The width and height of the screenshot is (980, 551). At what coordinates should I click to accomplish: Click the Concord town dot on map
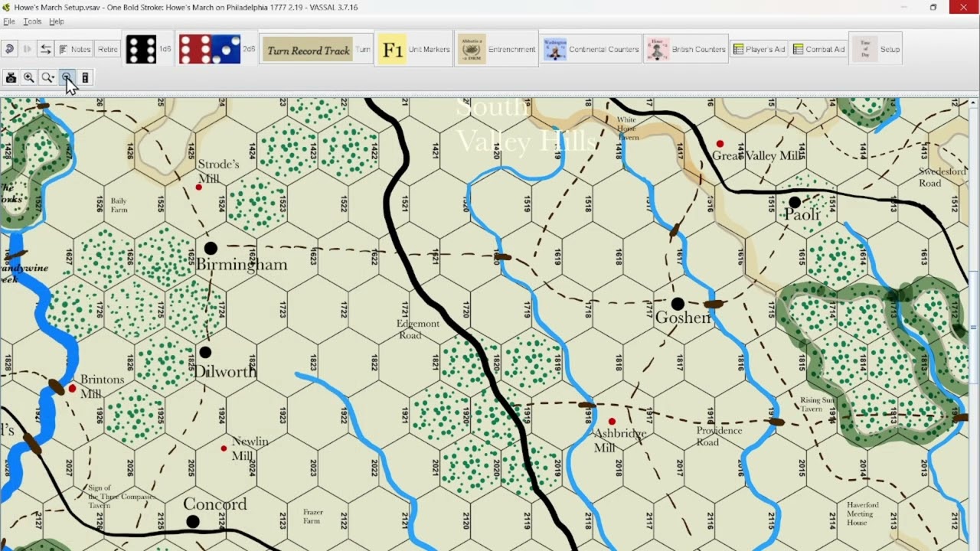pyautogui.click(x=193, y=522)
